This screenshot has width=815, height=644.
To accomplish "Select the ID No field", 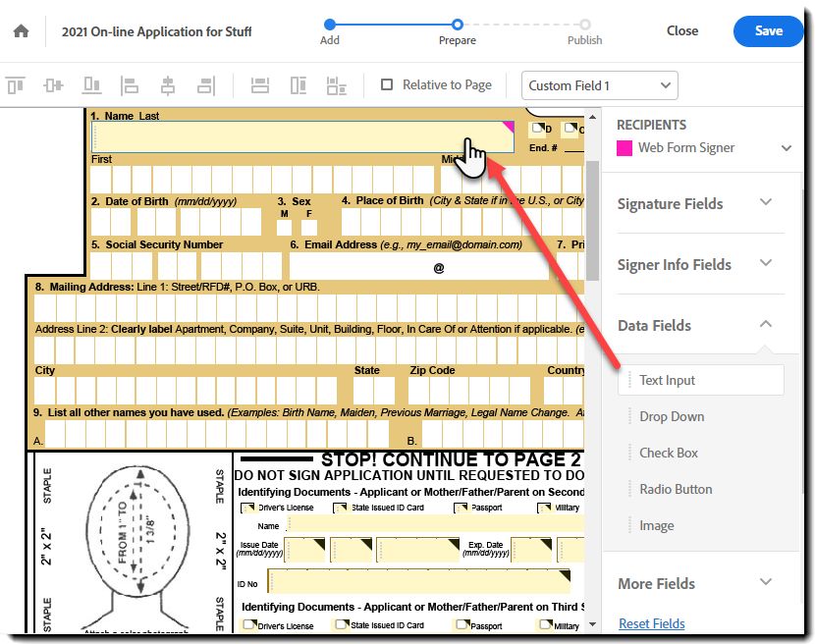I will (419, 580).
